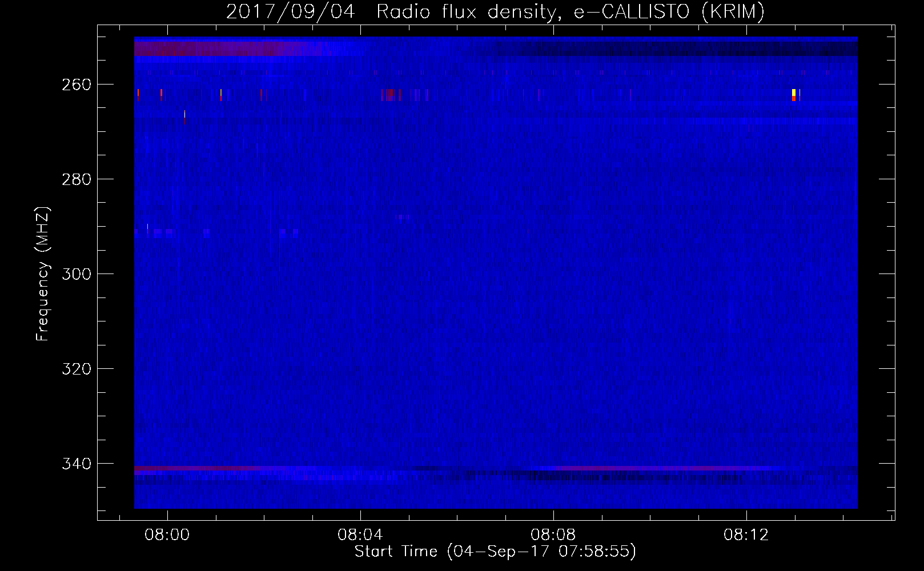
Task: Click the 08:00 time tick label
Action: pos(167,535)
